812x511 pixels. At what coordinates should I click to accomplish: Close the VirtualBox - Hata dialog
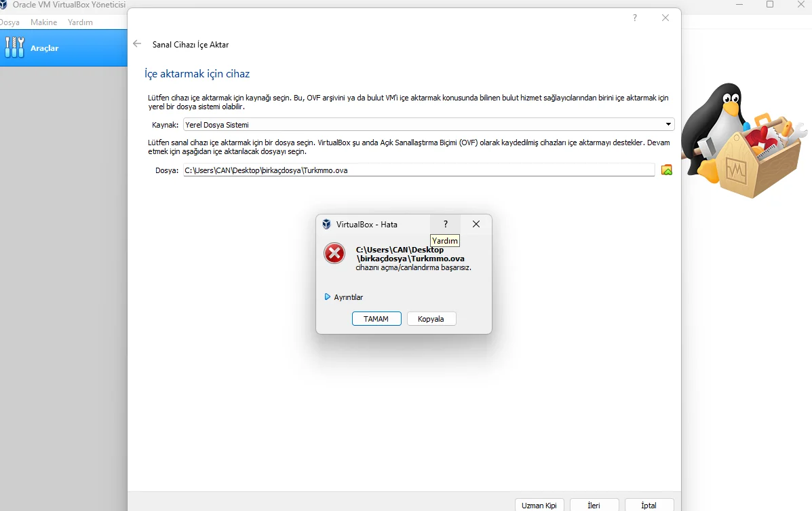(x=476, y=225)
